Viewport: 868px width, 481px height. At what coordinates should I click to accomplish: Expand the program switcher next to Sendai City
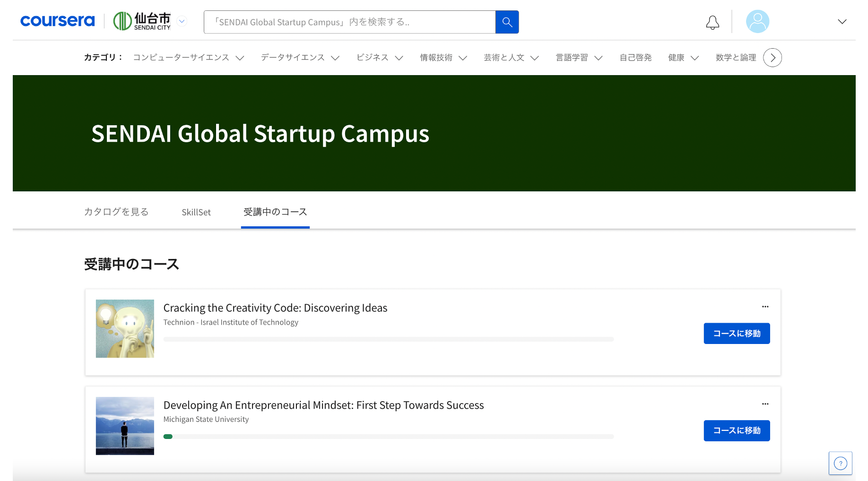point(182,21)
